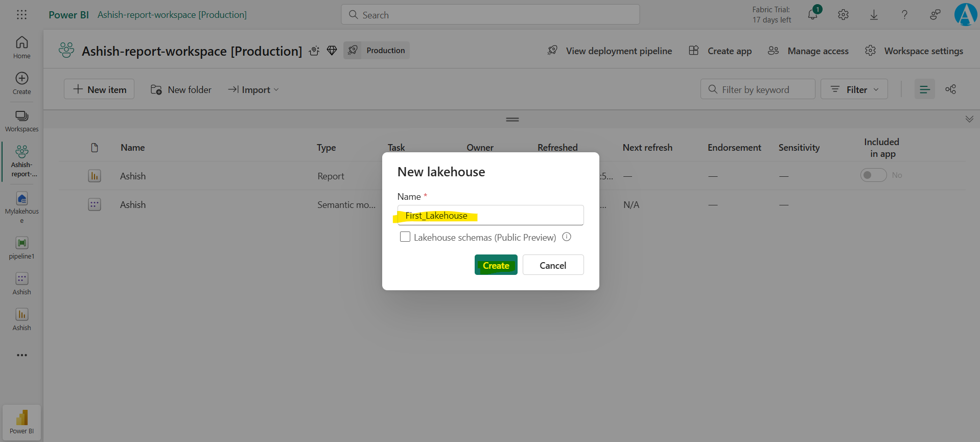The image size is (980, 442).
Task: Click Create app button
Action: pos(720,51)
